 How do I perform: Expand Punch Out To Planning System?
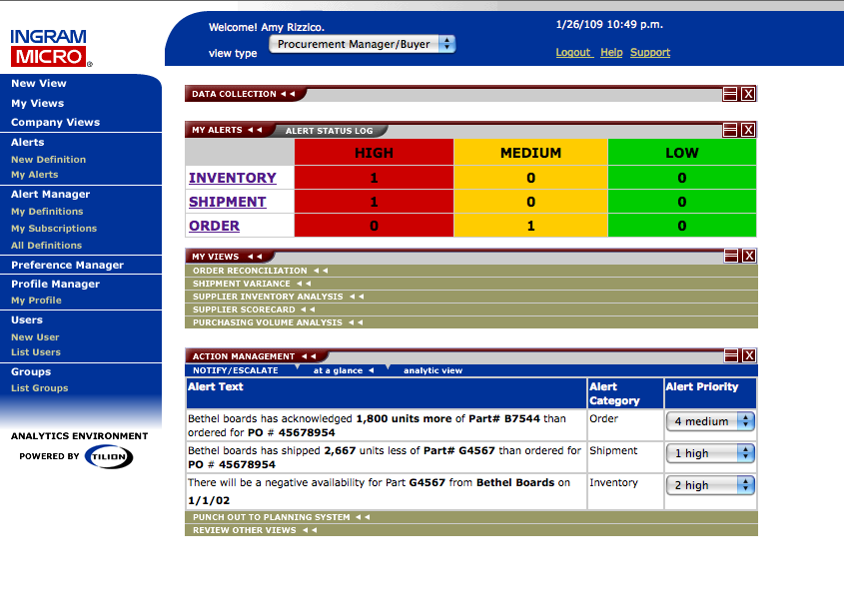471,517
